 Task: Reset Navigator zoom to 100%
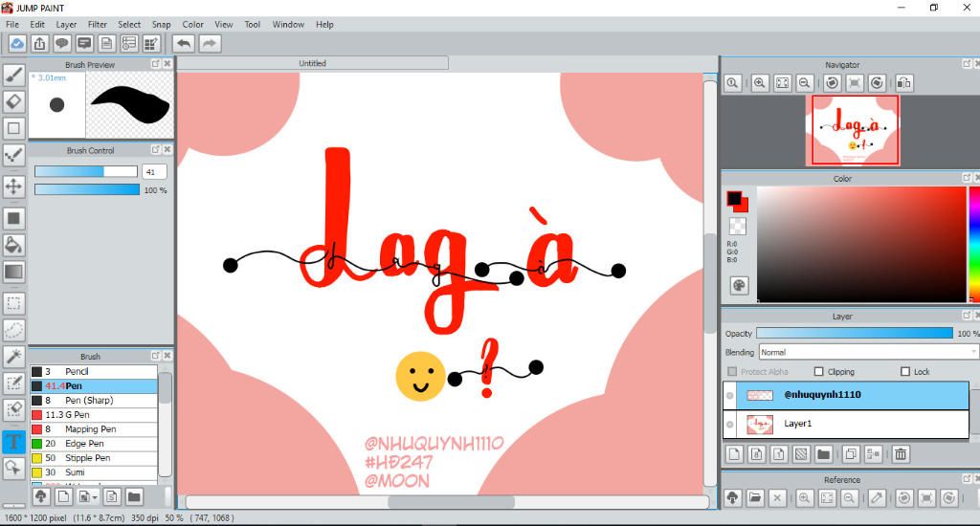pos(732,82)
